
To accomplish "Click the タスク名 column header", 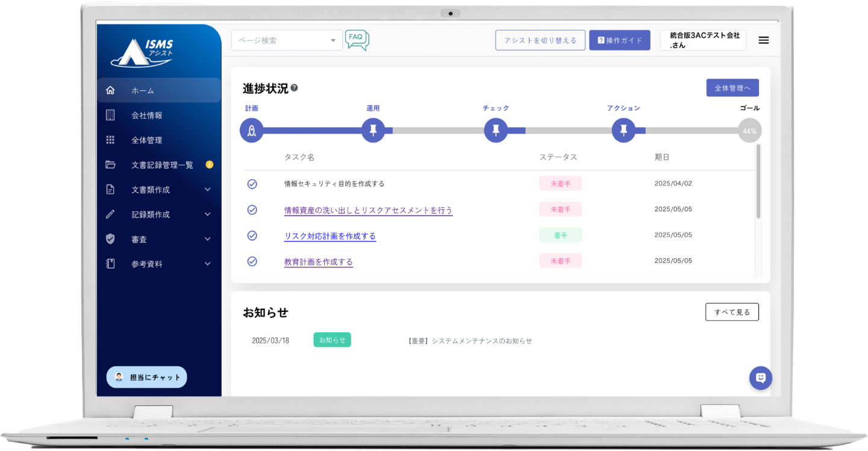I will (299, 157).
